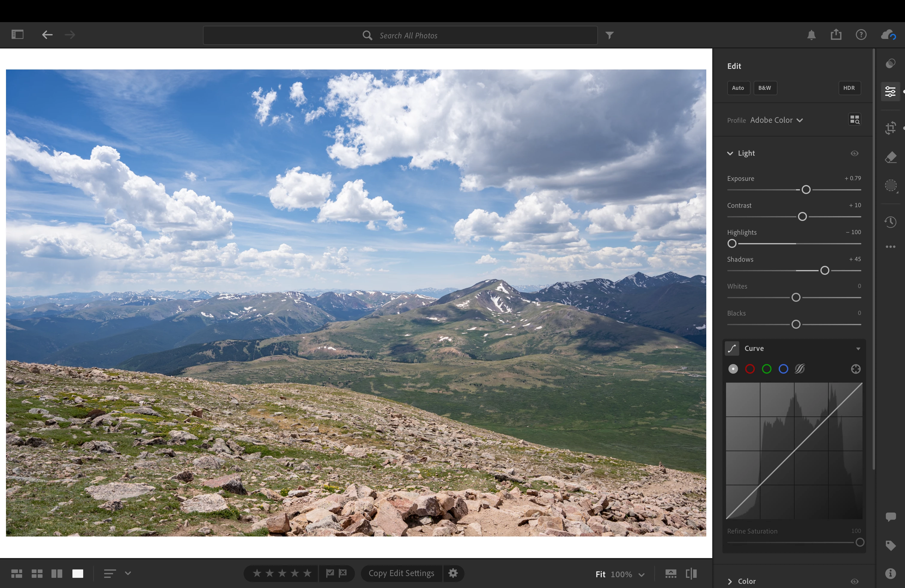Click the Exposure slider handle
The image size is (905, 588).
pos(806,190)
